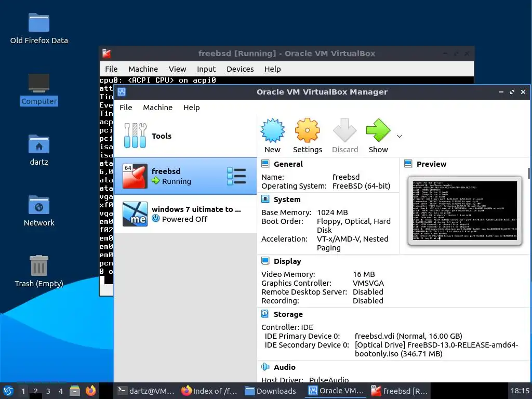Switch to workspace 3 on the taskbar

pyautogui.click(x=48, y=391)
